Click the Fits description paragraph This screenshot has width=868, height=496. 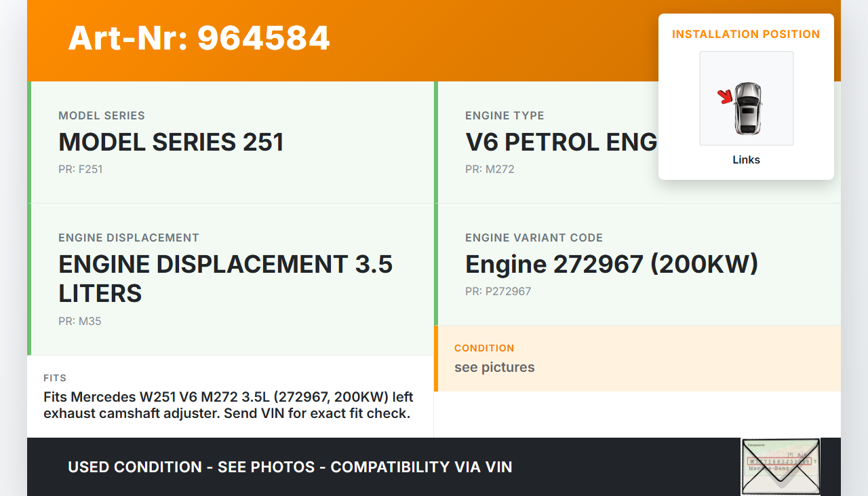228,405
